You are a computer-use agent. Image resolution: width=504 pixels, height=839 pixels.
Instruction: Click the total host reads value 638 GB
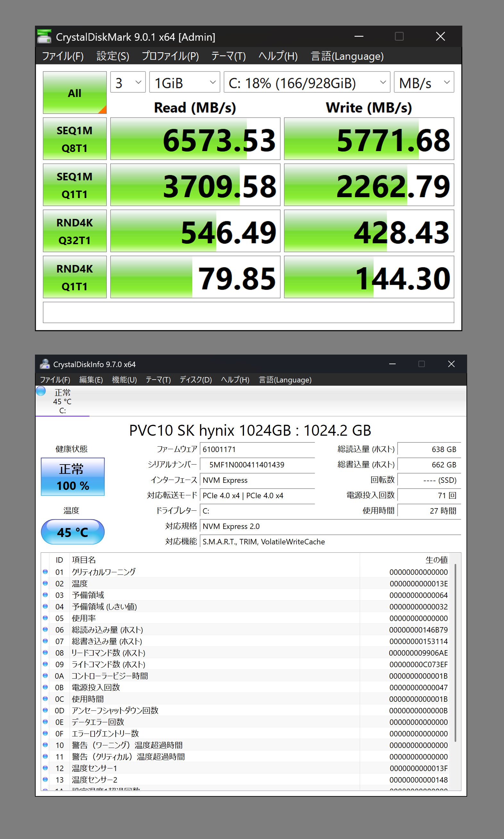tap(429, 449)
